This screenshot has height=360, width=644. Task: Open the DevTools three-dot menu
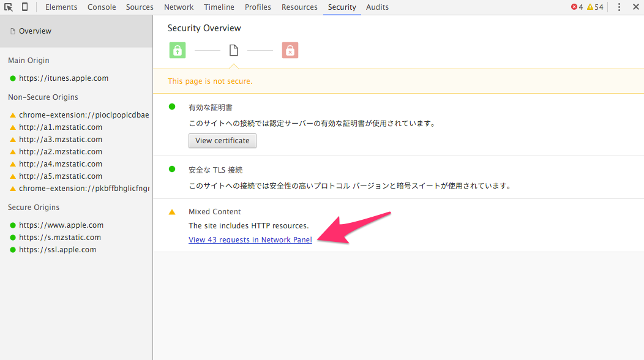point(619,7)
